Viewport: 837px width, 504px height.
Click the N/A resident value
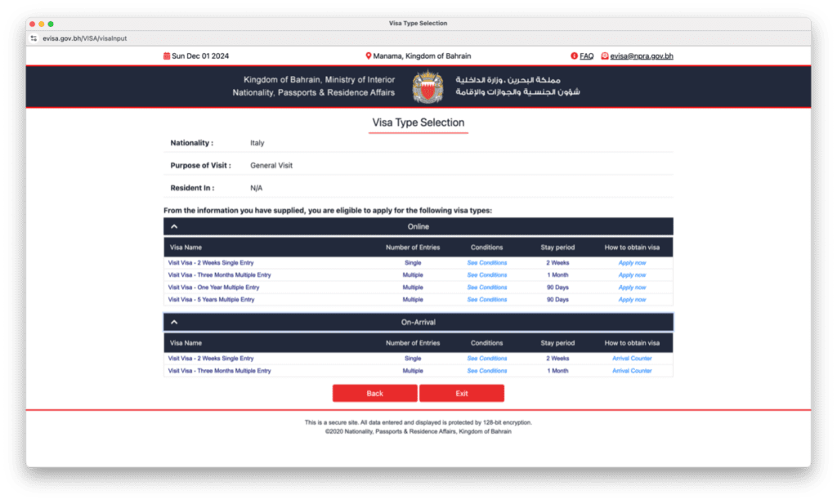click(x=256, y=188)
